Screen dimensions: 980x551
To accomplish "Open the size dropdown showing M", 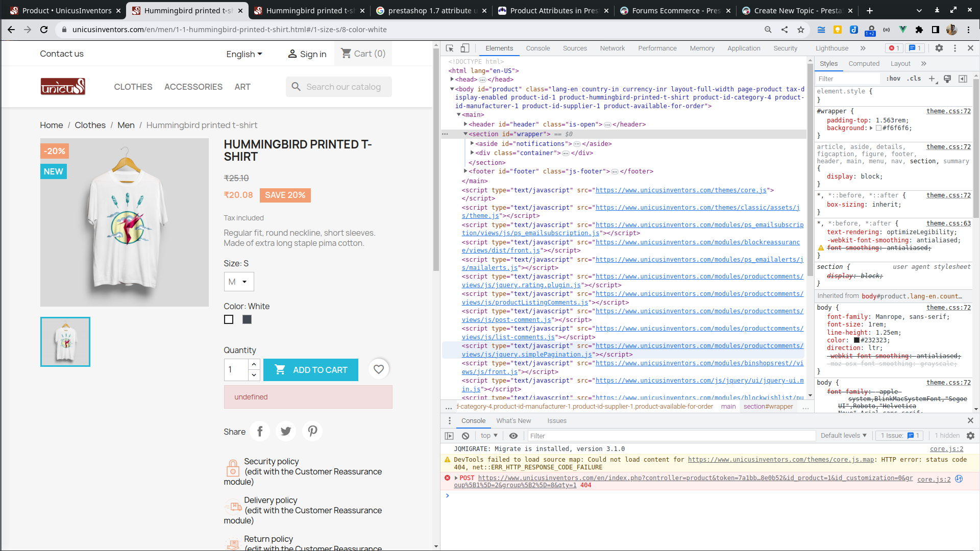I will coord(238,282).
